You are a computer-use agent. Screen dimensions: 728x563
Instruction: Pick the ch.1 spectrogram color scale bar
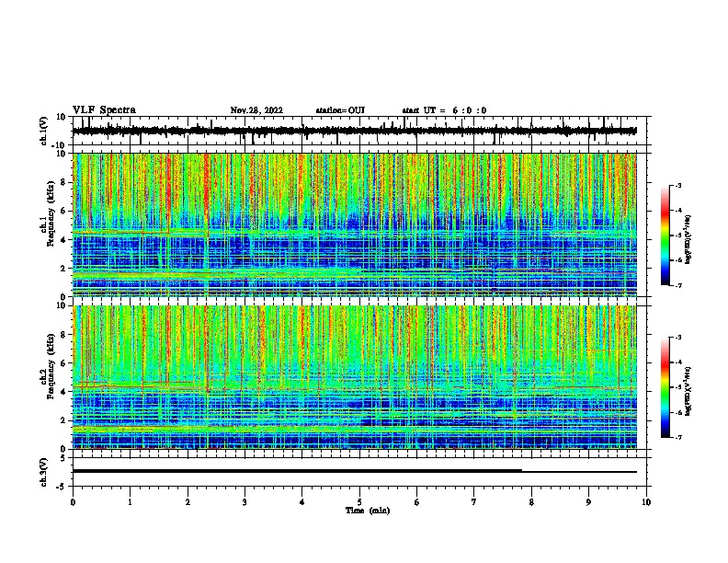(x=665, y=235)
